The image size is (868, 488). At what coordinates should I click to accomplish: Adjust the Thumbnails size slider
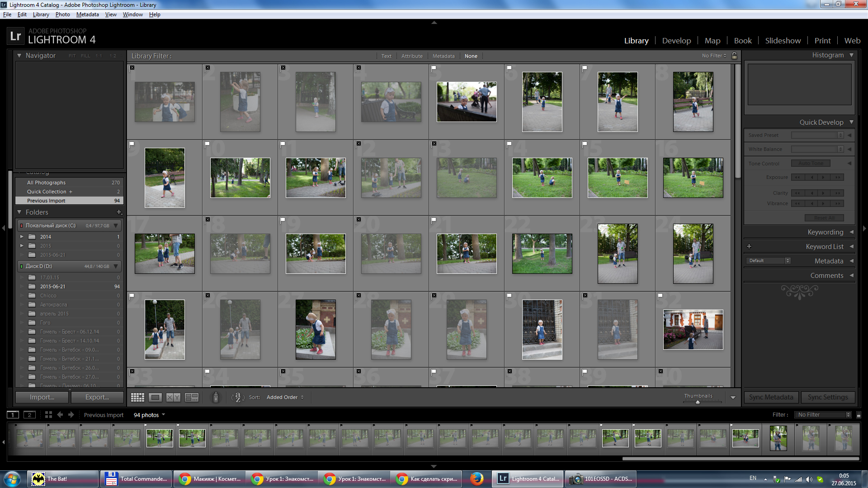(x=698, y=402)
